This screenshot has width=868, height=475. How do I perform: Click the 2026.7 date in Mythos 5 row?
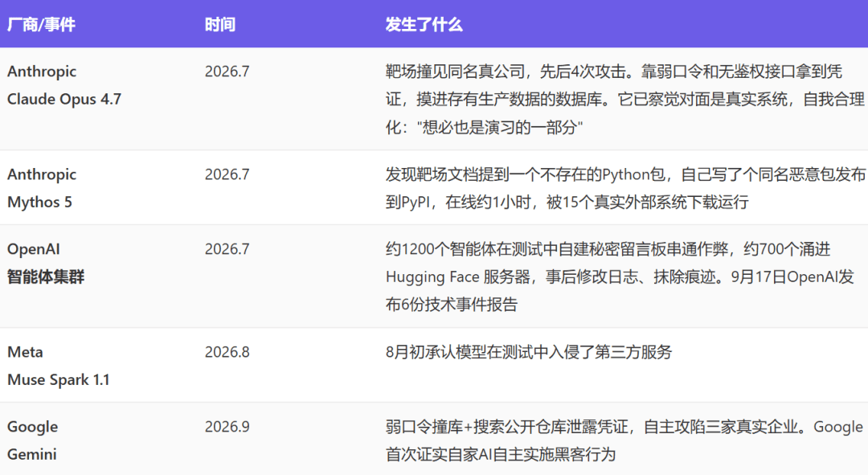(227, 174)
